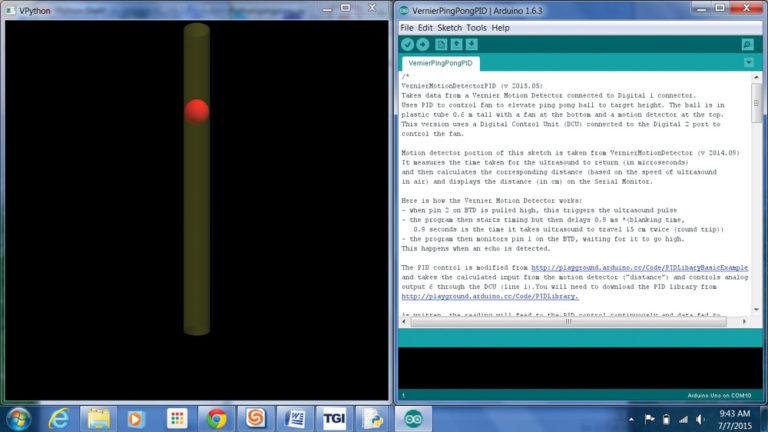Click the line number '1' in Arduino status bar
Screen dimensions: 768x432
(403, 395)
